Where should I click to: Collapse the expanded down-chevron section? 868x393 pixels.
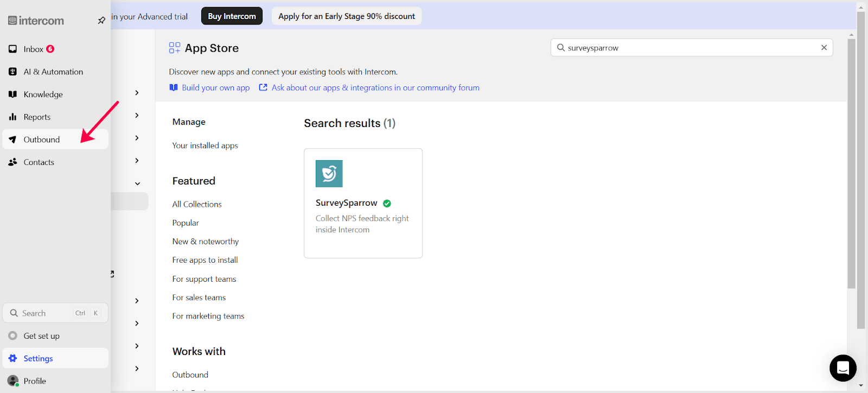tap(137, 183)
